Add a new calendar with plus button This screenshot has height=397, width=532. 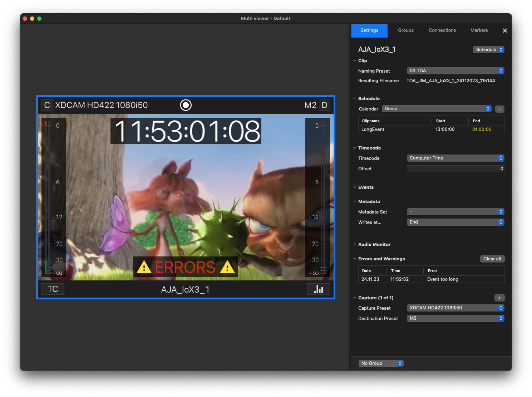tap(500, 109)
